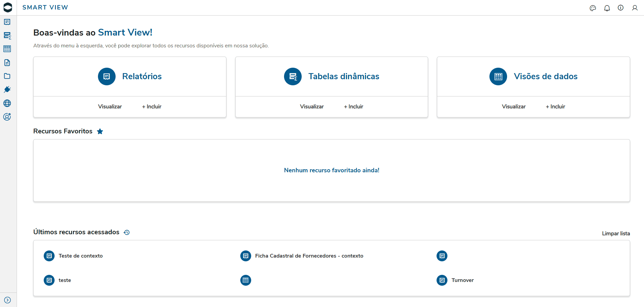Screen dimensions: 644x307
Task: Open the theme palette icon in the header
Action: click(x=593, y=8)
